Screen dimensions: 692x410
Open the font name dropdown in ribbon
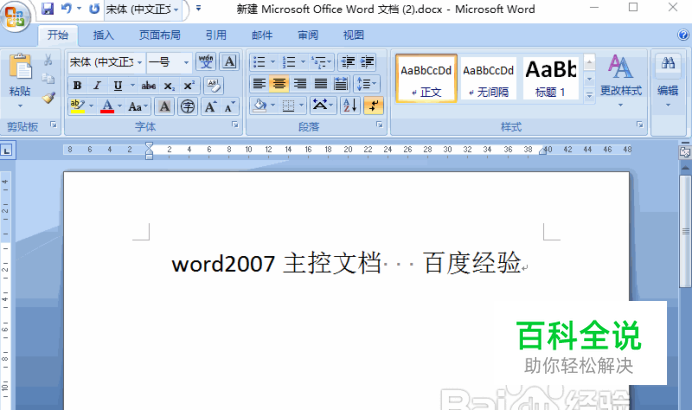pos(139,62)
